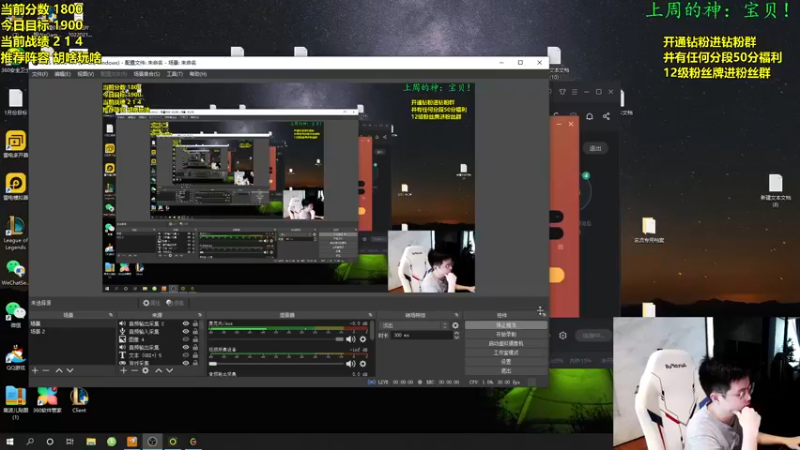Viewport: 800px width, 450px height.
Task: Open Windows Start menu
Action: 9,441
